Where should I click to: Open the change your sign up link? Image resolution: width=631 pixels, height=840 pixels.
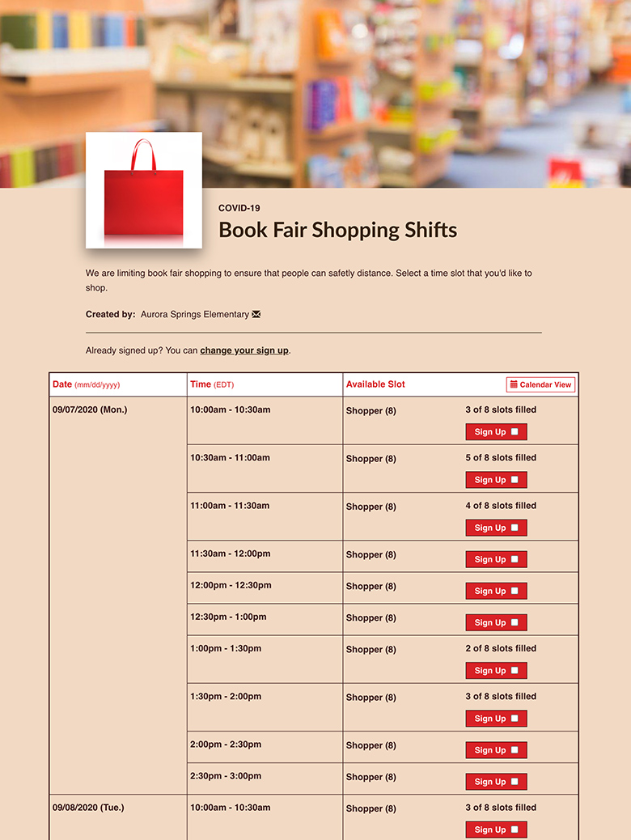pos(244,350)
